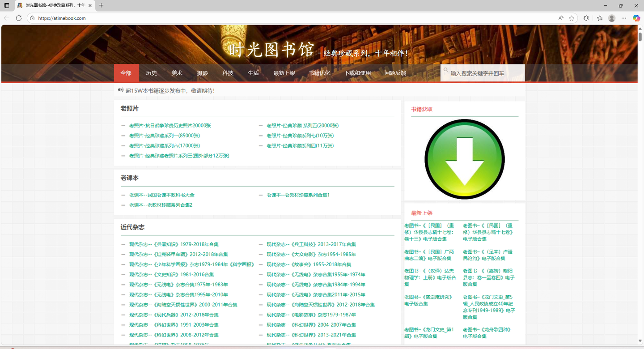View site information lock icon
Viewport: 644px width, 349px height.
(x=32, y=18)
